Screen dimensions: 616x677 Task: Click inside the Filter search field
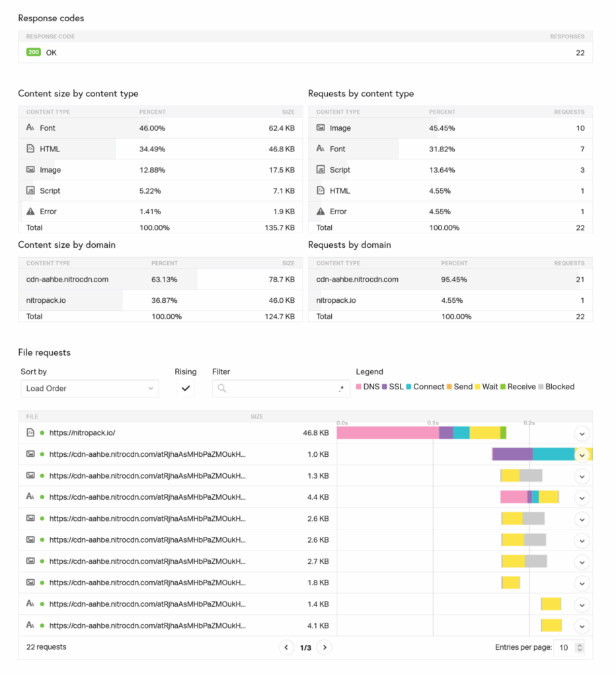(x=280, y=389)
